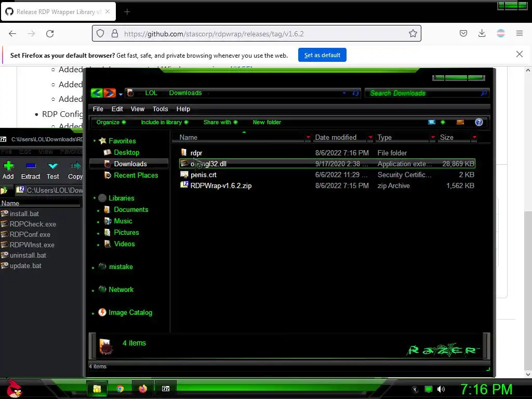The width and height of the screenshot is (532, 399).
Task: Open the Music library
Action: pos(123,221)
